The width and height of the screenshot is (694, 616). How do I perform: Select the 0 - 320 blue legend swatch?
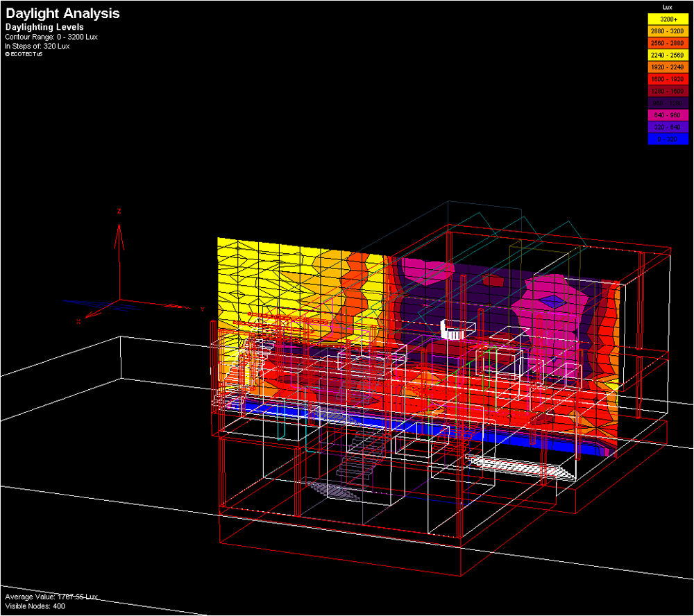pos(668,139)
